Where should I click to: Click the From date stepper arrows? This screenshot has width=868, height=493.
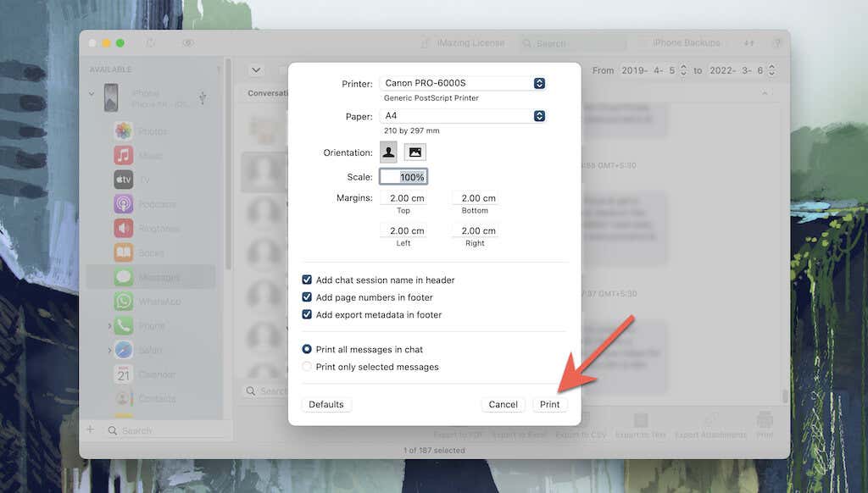pyautogui.click(x=683, y=70)
